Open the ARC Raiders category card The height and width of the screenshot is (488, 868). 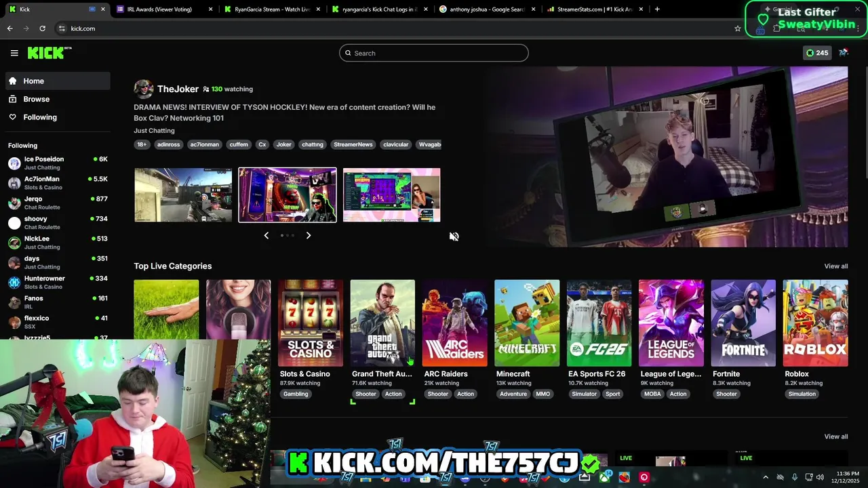(454, 323)
